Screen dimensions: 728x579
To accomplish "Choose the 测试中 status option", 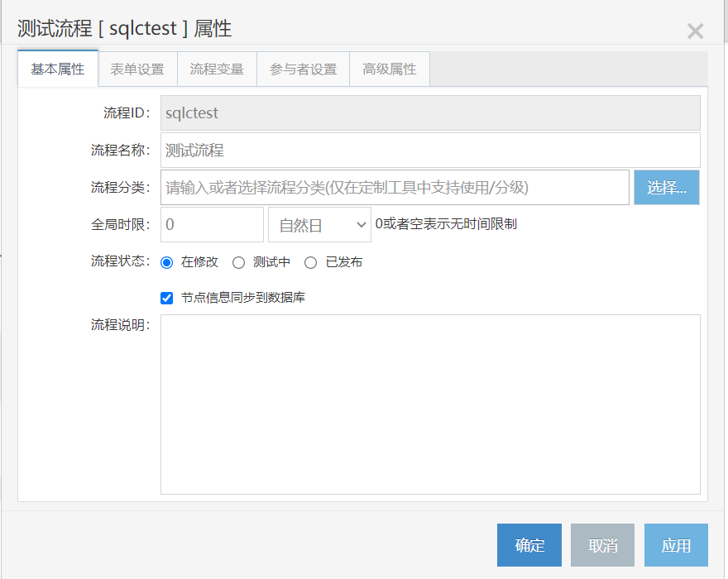I will pyautogui.click(x=238, y=263).
